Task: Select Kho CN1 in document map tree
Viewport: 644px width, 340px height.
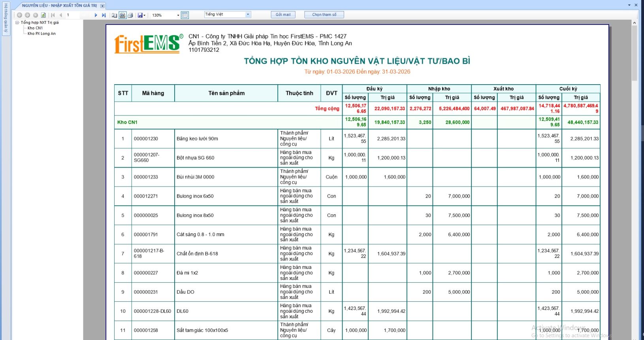Action: coord(35,28)
